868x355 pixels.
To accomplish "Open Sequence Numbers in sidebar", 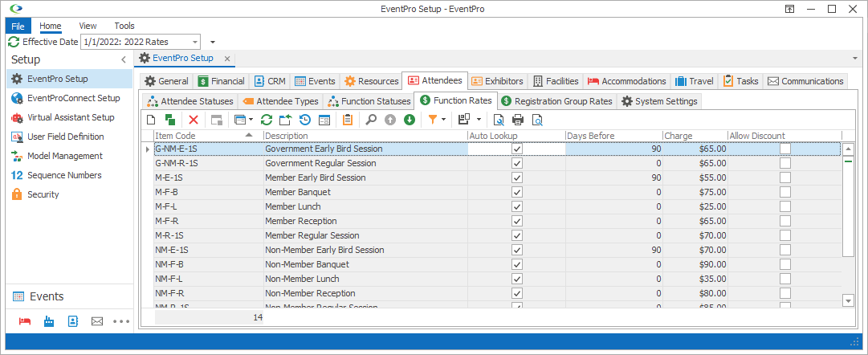I will click(x=69, y=175).
